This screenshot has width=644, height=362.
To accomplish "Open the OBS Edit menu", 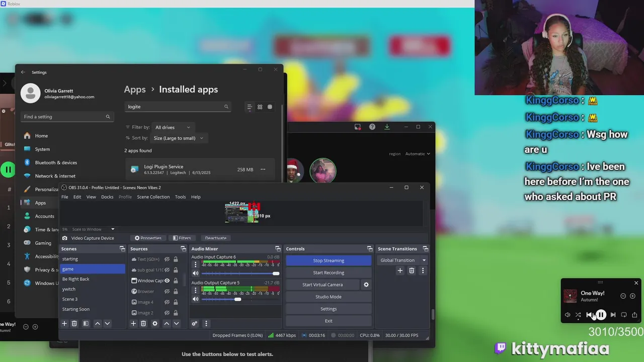I will pyautogui.click(x=77, y=197).
